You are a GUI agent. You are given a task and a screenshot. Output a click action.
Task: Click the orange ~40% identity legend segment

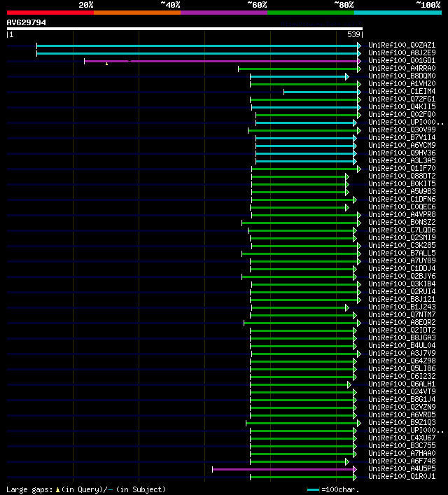(x=137, y=13)
